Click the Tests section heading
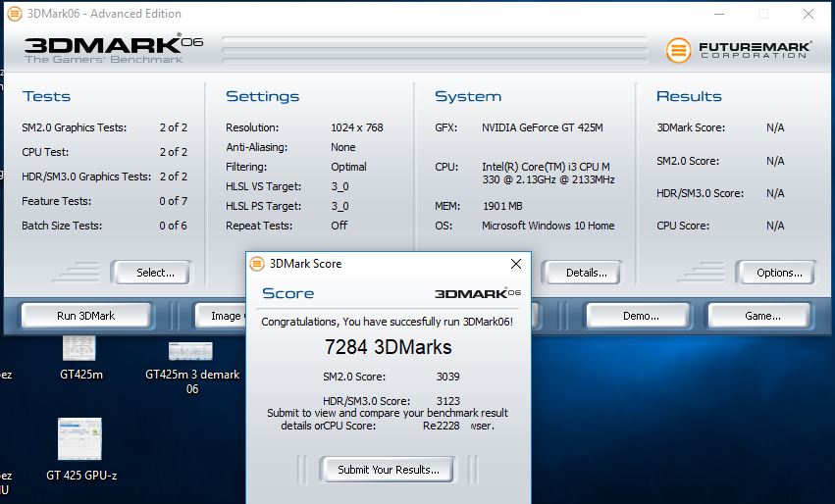This screenshot has height=504, width=835. coord(46,96)
